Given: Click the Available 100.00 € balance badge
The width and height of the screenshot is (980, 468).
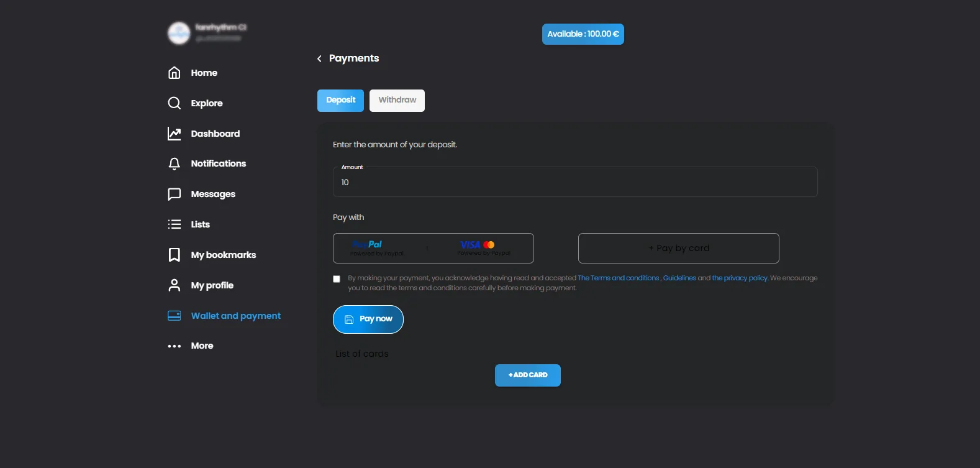Looking at the screenshot, I should coord(583,34).
